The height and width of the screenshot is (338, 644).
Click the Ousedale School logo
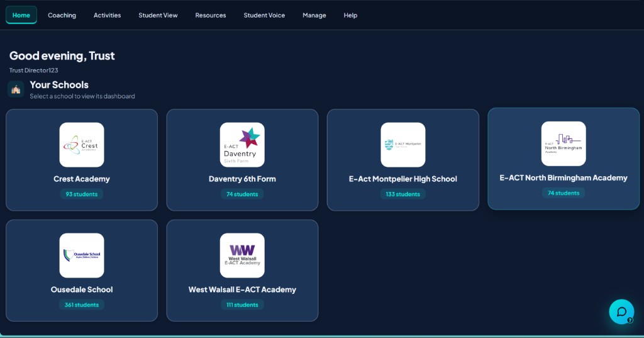[x=82, y=256]
